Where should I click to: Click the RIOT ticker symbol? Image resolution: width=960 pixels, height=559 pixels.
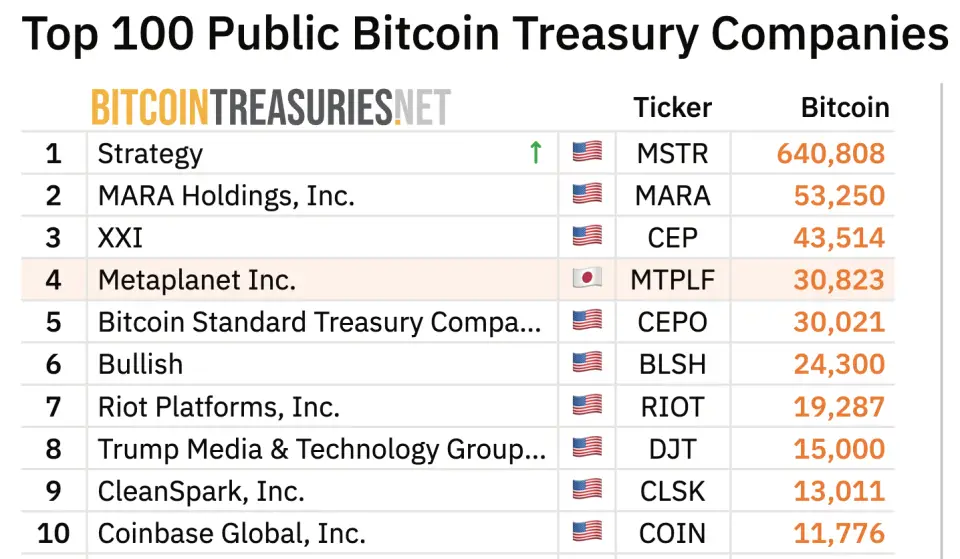coord(672,407)
